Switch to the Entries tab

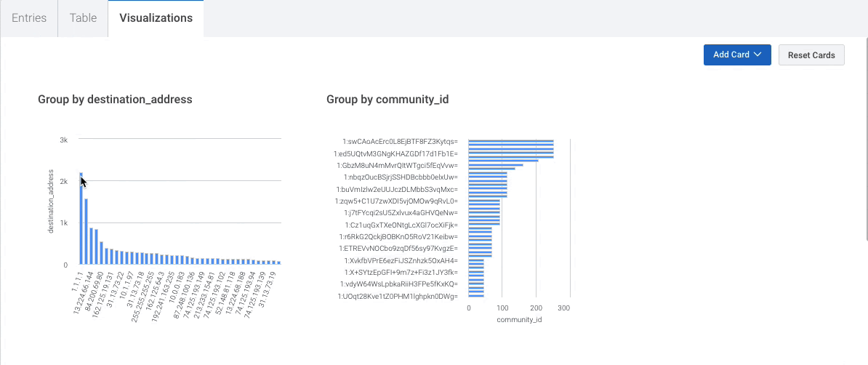(x=29, y=18)
